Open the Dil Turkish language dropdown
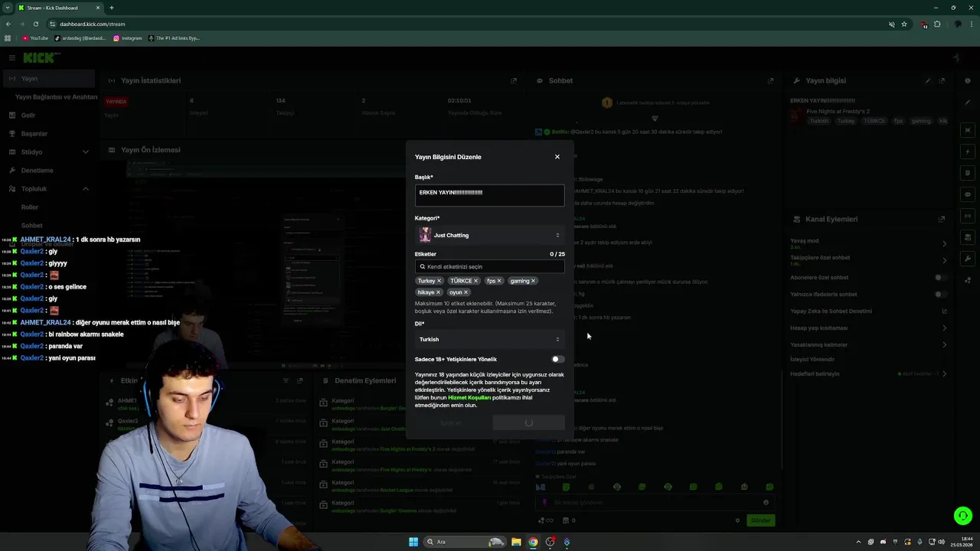Screen dimensions: 980x551 pos(489,339)
